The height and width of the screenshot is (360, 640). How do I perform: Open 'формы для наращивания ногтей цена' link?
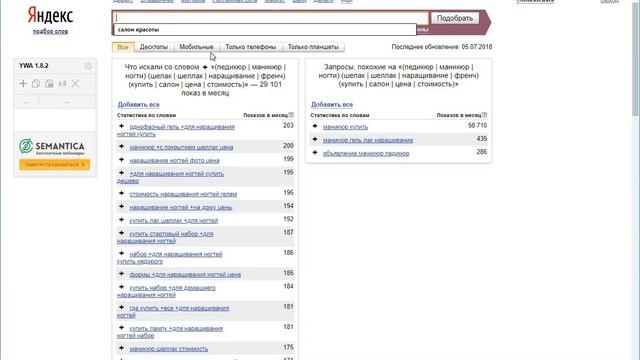[x=185, y=275]
